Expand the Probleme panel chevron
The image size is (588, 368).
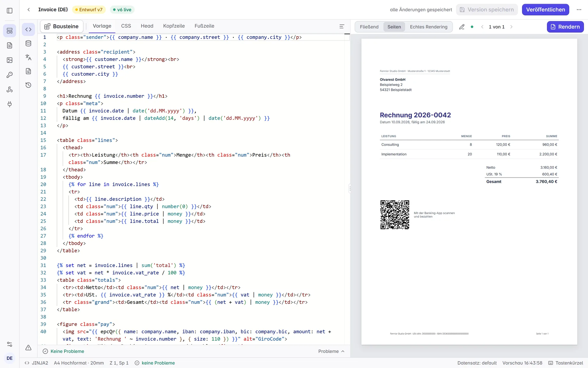click(343, 351)
